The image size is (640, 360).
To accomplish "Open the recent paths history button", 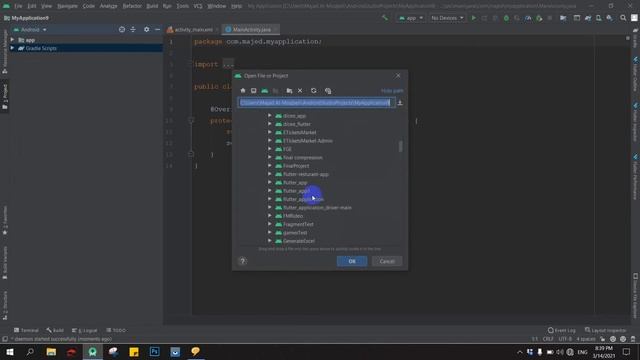I will tap(400, 103).
